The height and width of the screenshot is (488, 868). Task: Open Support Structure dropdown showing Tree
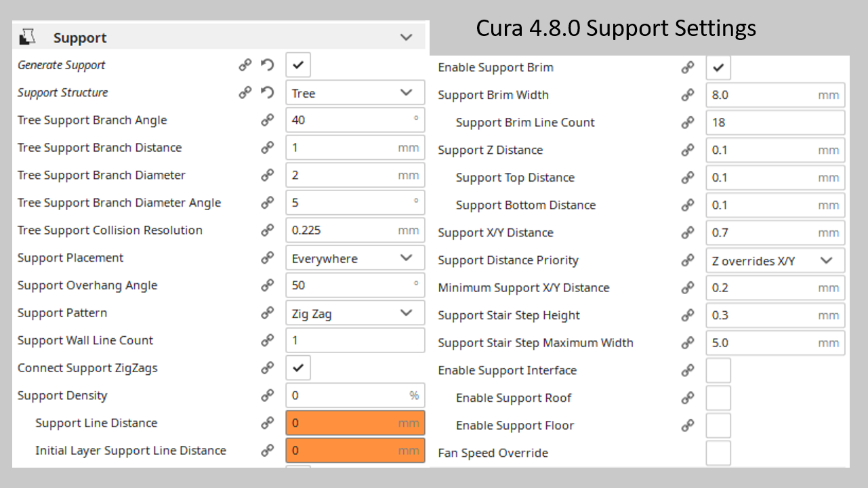point(356,93)
